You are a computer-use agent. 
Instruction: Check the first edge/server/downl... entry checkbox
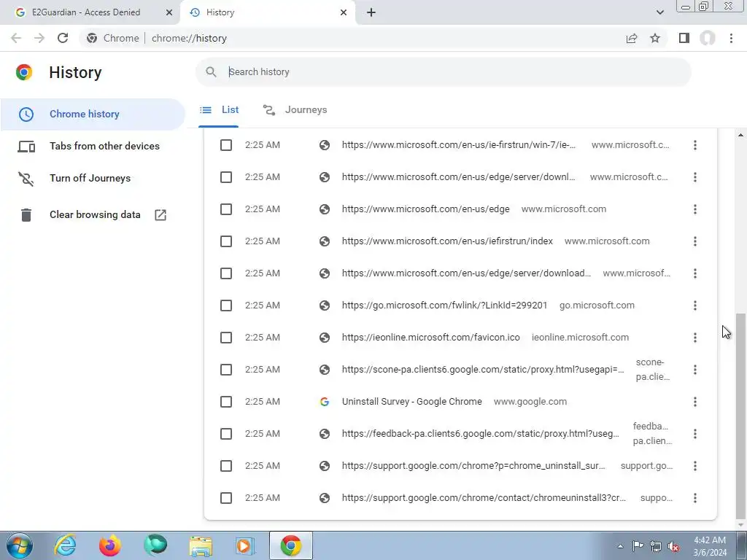(226, 177)
